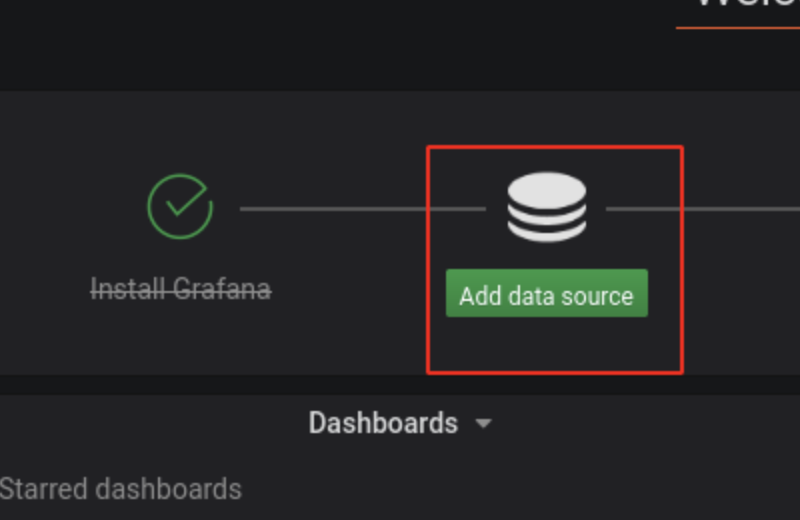Image resolution: width=800 pixels, height=520 pixels.
Task: Click the Add data source button
Action: pos(547,293)
